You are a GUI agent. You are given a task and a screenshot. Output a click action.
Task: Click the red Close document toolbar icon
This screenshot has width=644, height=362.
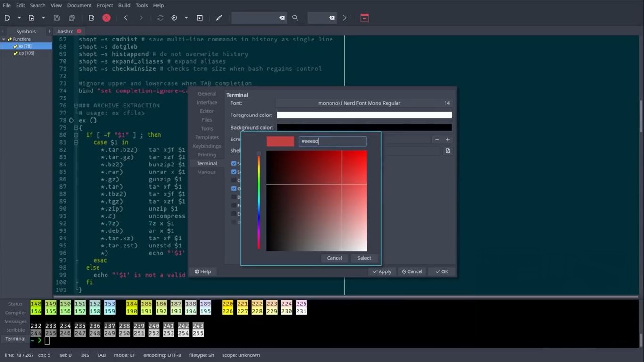coord(107,18)
